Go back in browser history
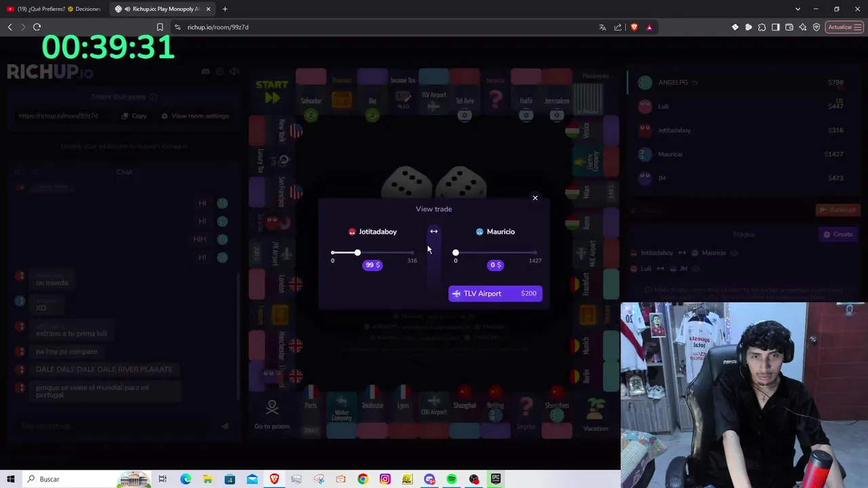The height and width of the screenshot is (488, 868). (x=9, y=27)
